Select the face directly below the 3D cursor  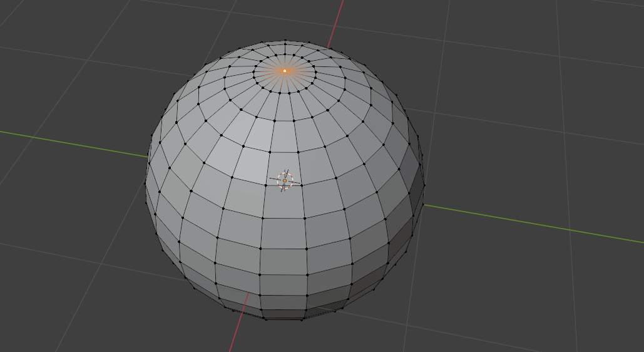click(x=284, y=202)
